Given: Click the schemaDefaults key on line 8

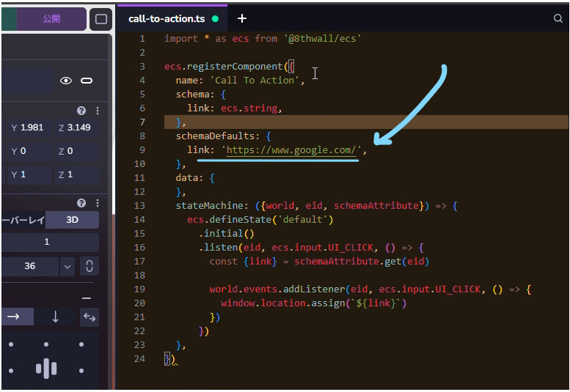Looking at the screenshot, I should (x=215, y=136).
